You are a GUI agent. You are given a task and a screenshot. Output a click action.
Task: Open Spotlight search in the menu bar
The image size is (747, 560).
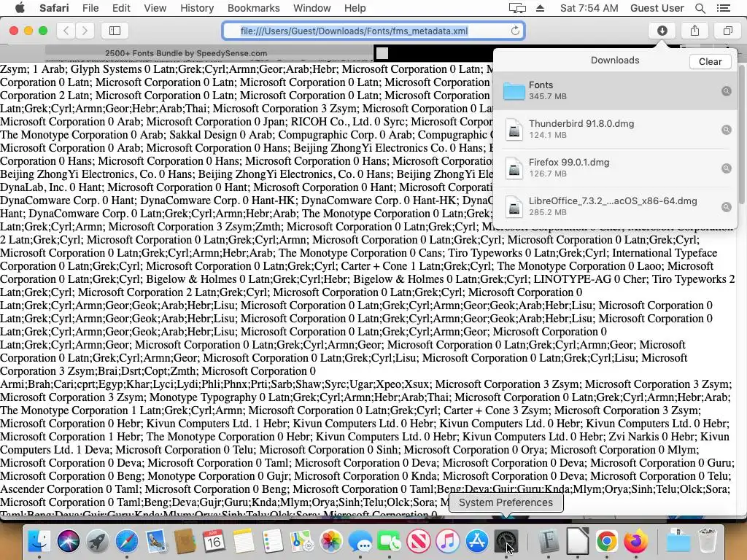click(x=700, y=8)
